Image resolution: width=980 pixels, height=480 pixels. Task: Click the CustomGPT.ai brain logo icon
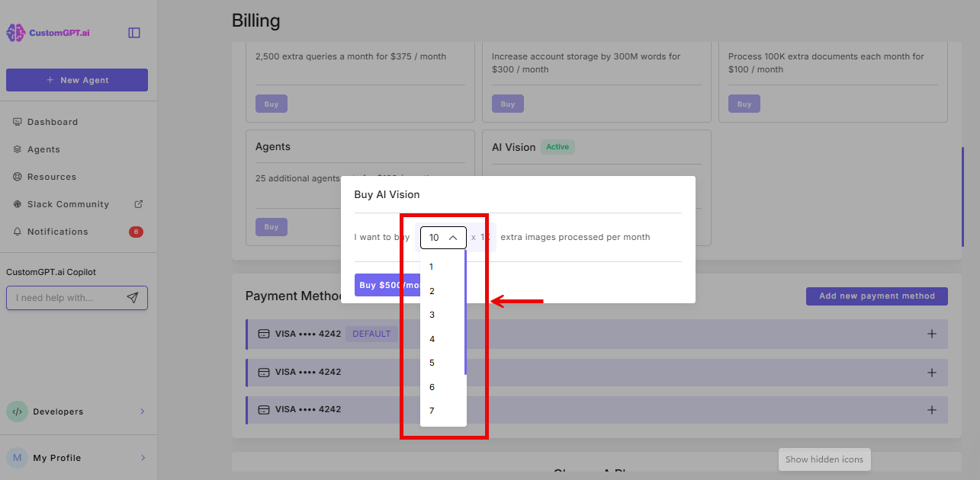pyautogui.click(x=15, y=32)
